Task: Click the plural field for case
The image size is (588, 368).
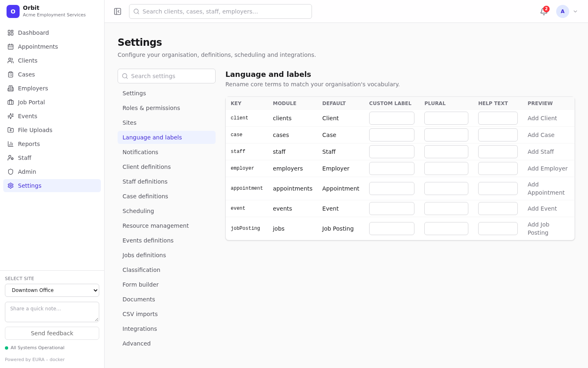Action: click(446, 135)
